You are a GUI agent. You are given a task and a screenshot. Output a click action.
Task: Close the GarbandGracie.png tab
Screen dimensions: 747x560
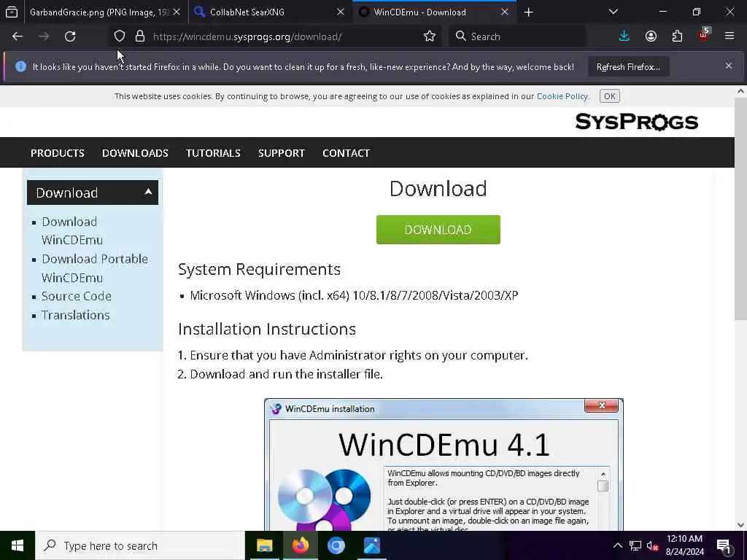[177, 12]
